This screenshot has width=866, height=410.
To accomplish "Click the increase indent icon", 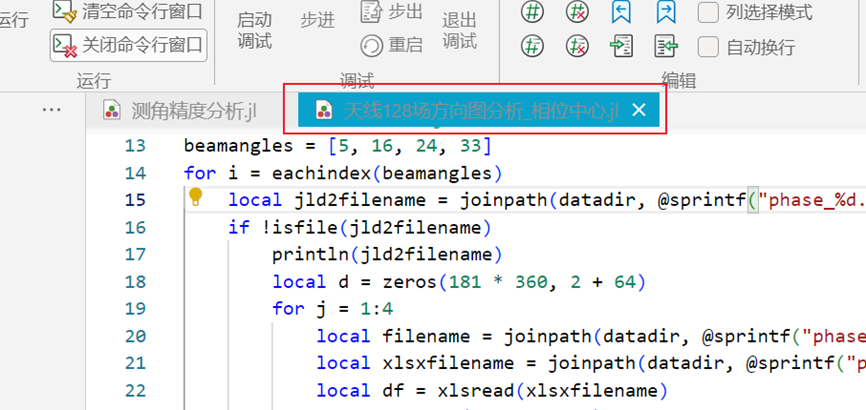I will (x=621, y=46).
